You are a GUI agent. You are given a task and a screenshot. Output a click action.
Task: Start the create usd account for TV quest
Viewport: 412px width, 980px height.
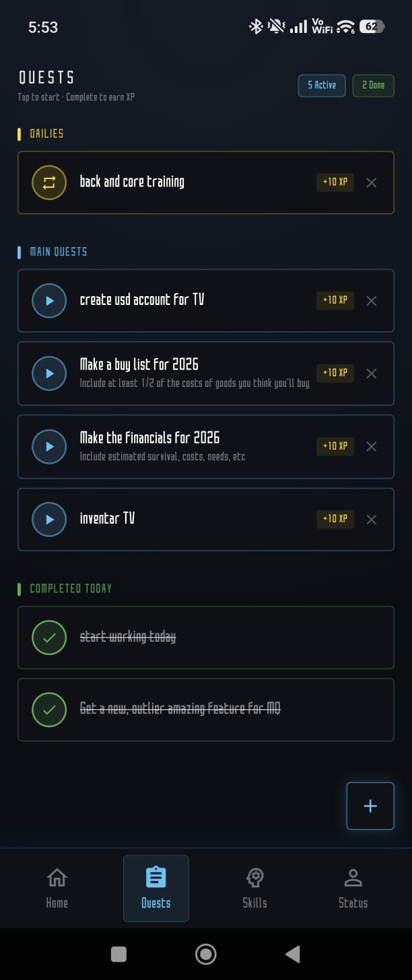point(49,301)
